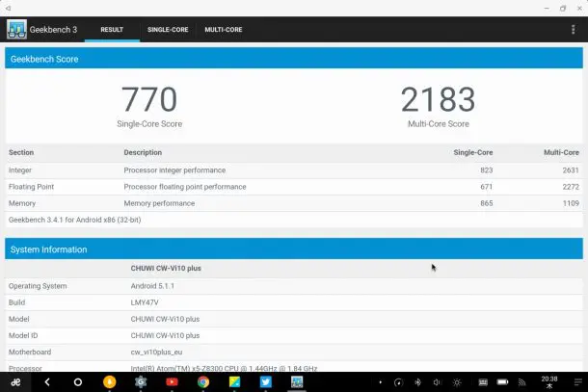Open the keyboard input tray icon
The image size is (588, 392).
(x=483, y=382)
